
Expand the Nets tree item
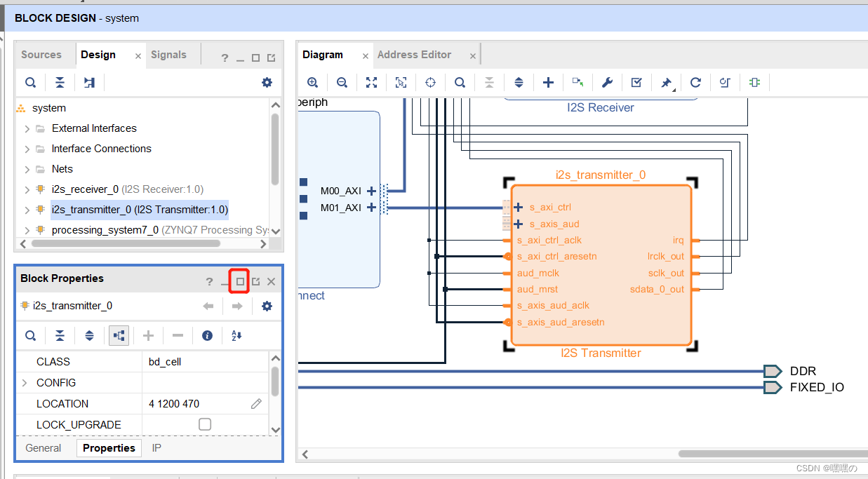(27, 168)
